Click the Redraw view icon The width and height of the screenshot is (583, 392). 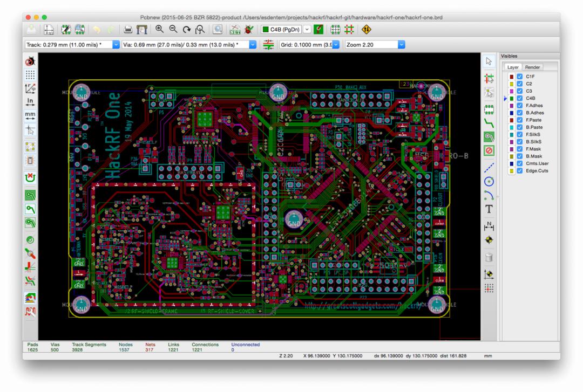(187, 29)
